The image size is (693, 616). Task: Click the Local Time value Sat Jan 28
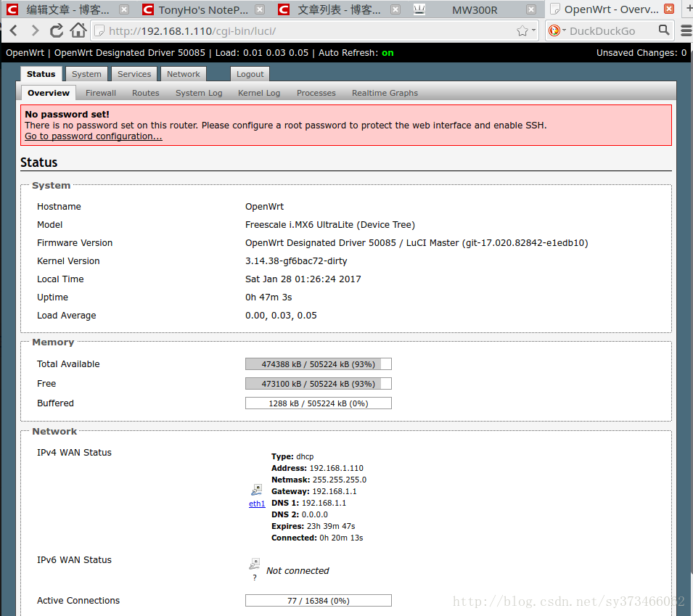point(303,279)
